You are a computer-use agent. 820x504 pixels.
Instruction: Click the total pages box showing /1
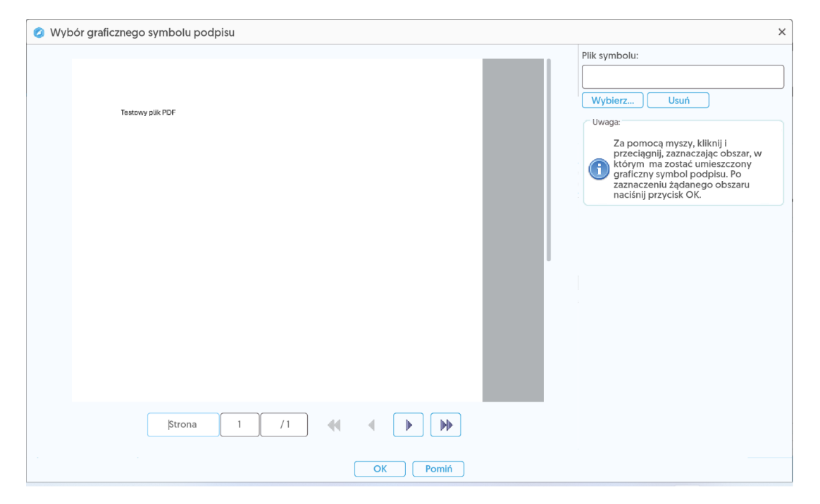[284, 425]
